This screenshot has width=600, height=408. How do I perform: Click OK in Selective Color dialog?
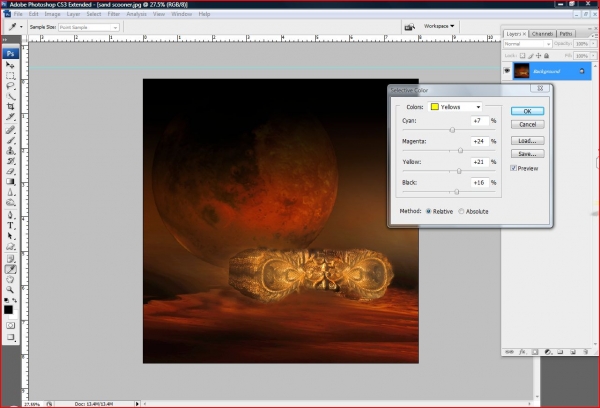click(x=527, y=111)
